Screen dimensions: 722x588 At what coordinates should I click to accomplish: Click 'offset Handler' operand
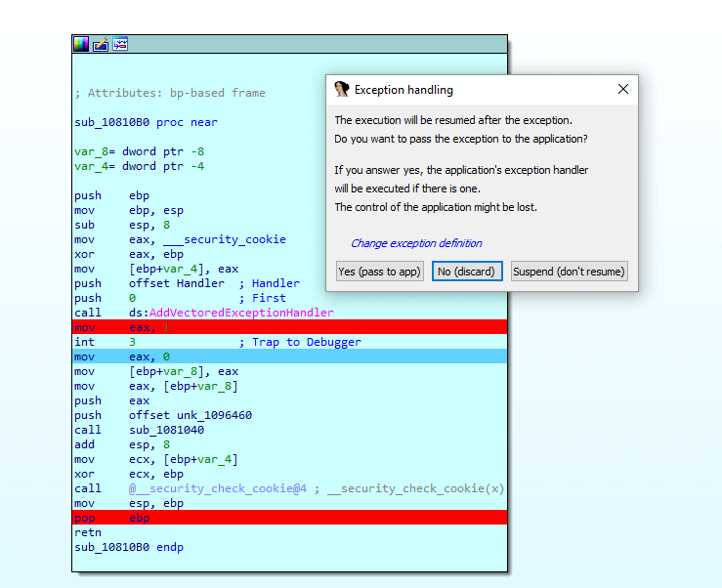click(177, 283)
